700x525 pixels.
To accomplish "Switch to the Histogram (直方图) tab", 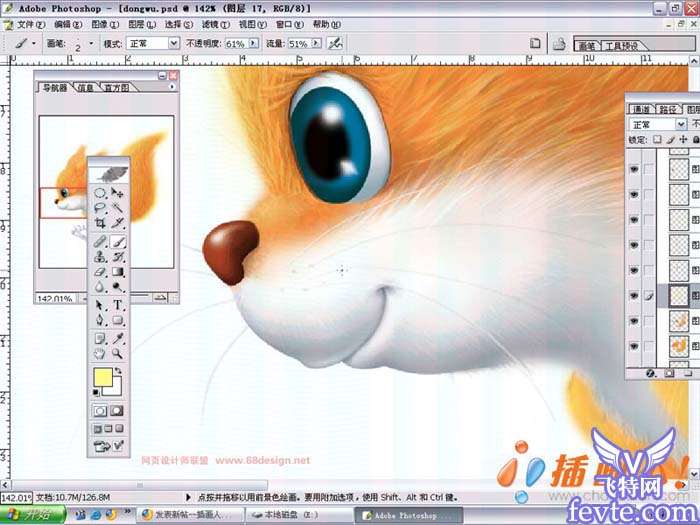I will [117, 88].
